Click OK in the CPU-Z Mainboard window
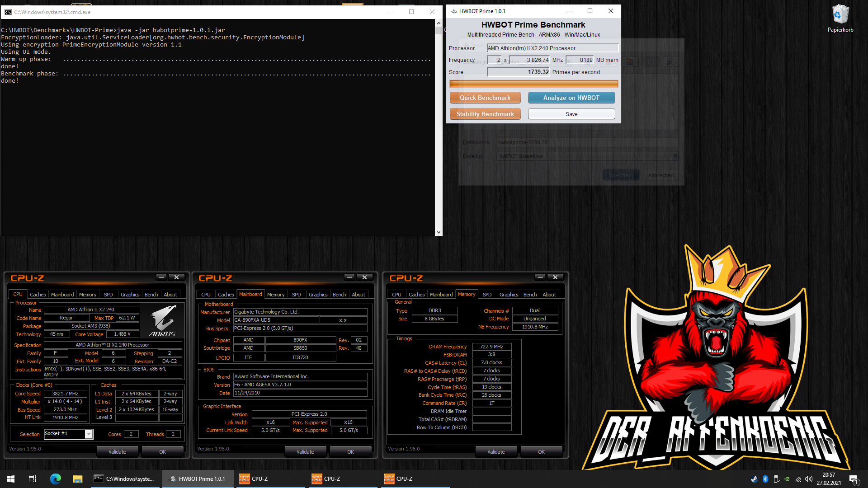868x488 pixels. click(351, 452)
